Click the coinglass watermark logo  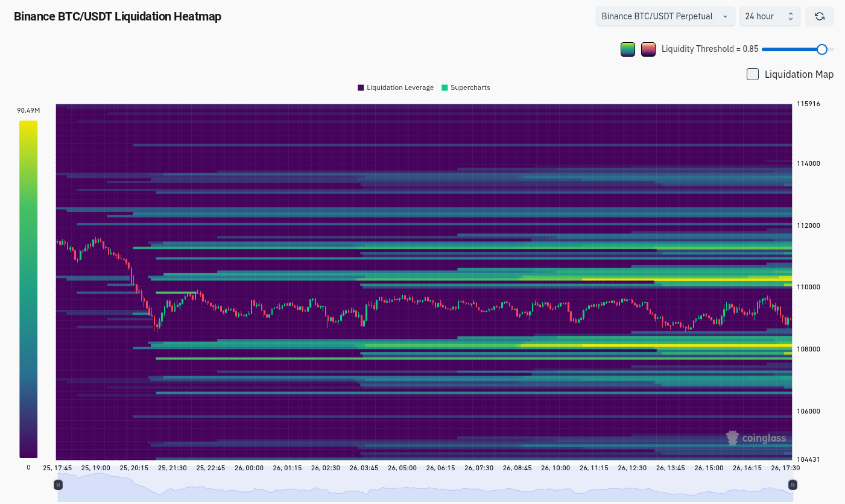[x=756, y=438]
